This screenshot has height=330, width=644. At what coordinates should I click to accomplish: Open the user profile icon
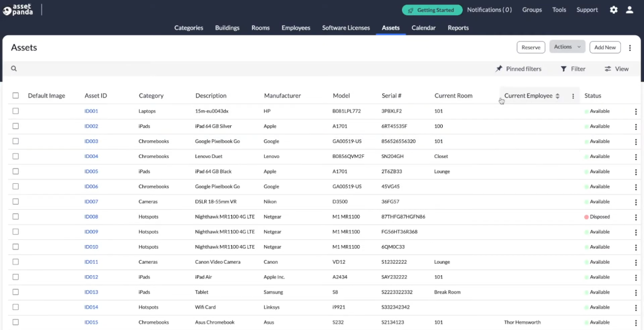[x=630, y=10]
